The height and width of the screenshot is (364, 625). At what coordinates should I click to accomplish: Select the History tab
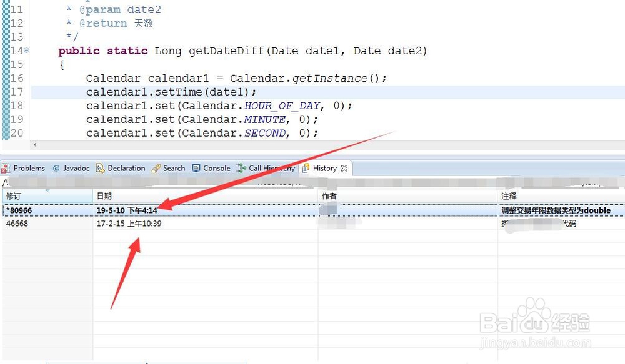[x=324, y=169]
